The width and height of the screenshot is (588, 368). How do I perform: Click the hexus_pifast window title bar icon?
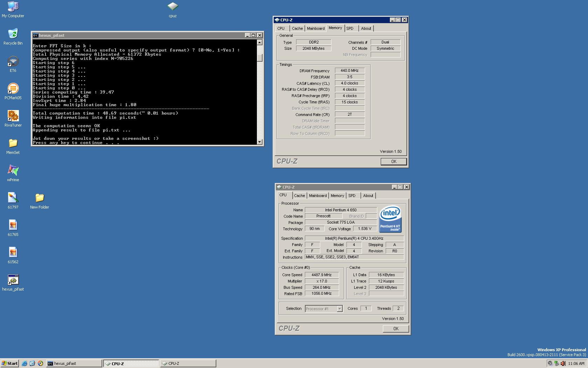tap(35, 35)
